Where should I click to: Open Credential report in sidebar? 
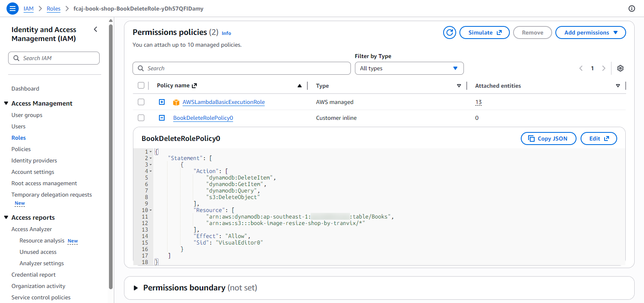[33, 275]
